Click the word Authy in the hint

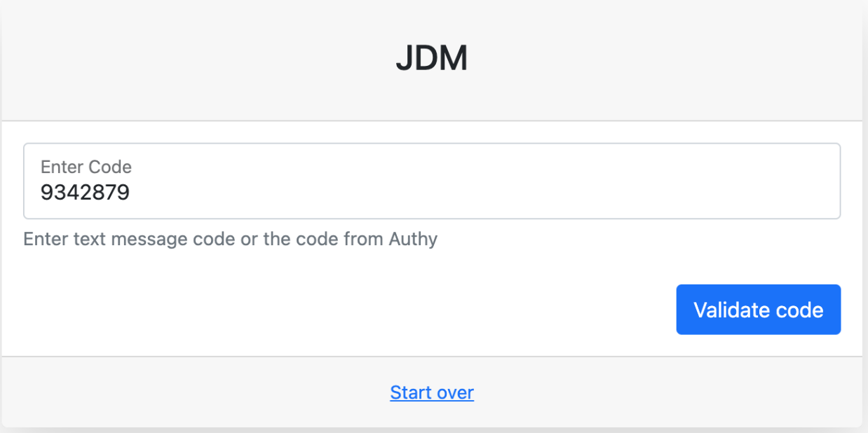(x=413, y=239)
